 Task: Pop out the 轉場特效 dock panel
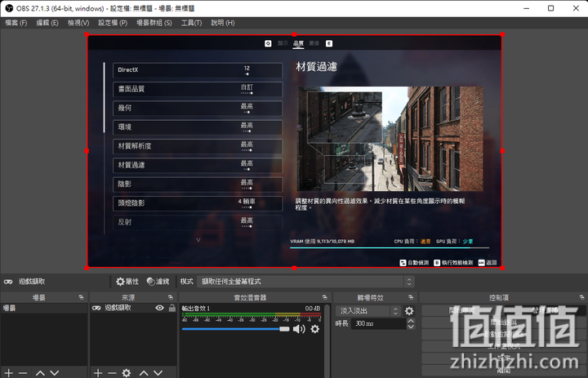(411, 297)
